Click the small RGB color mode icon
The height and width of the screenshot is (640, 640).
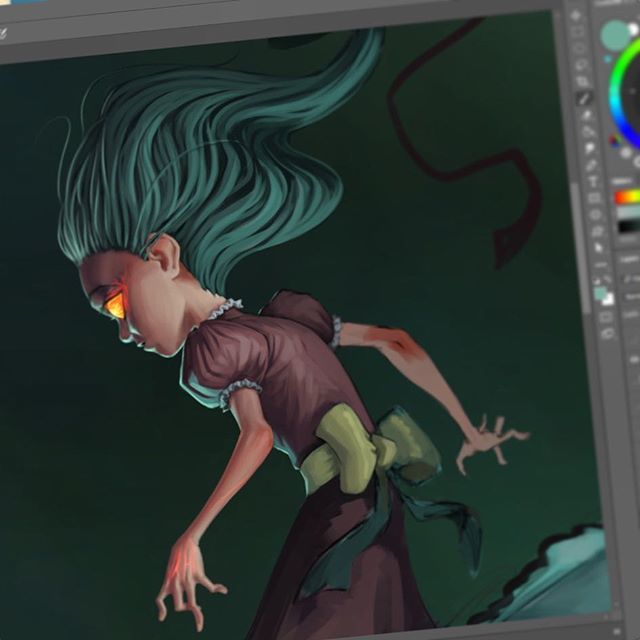click(x=615, y=140)
